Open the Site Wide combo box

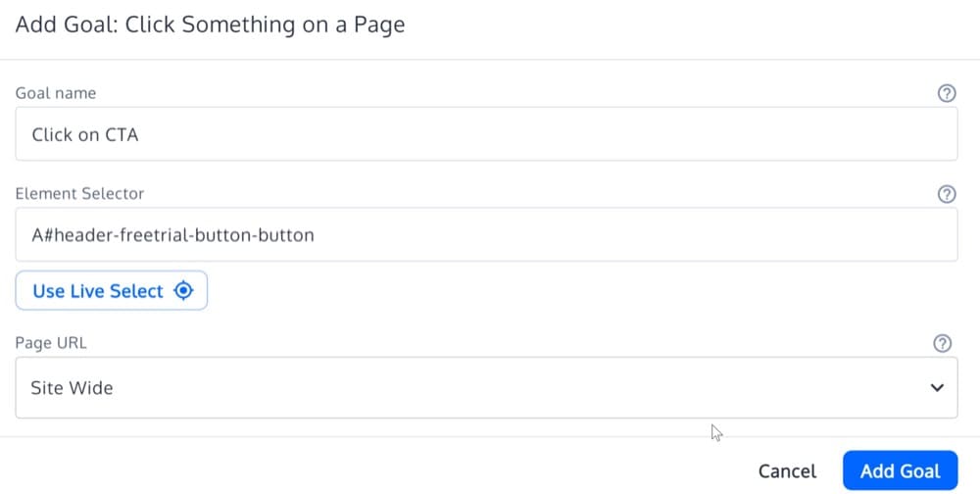(486, 388)
